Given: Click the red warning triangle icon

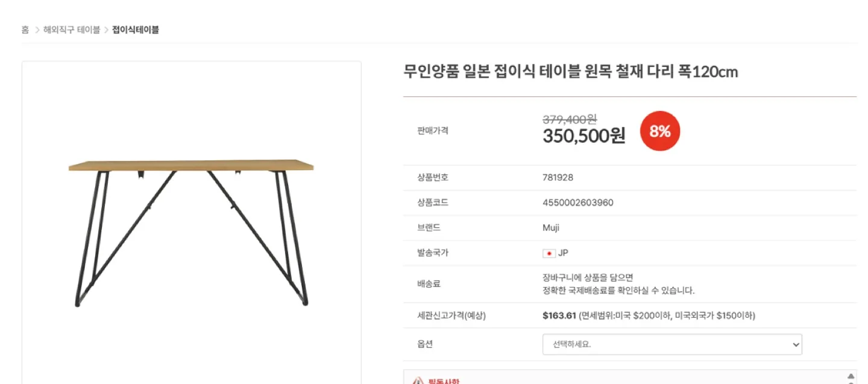Looking at the screenshot, I should [418, 381].
